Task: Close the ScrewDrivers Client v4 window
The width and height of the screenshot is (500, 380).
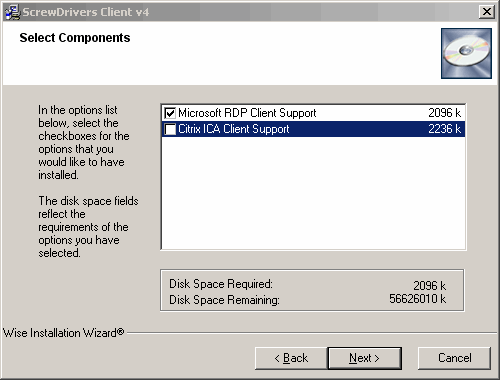Action: point(487,12)
